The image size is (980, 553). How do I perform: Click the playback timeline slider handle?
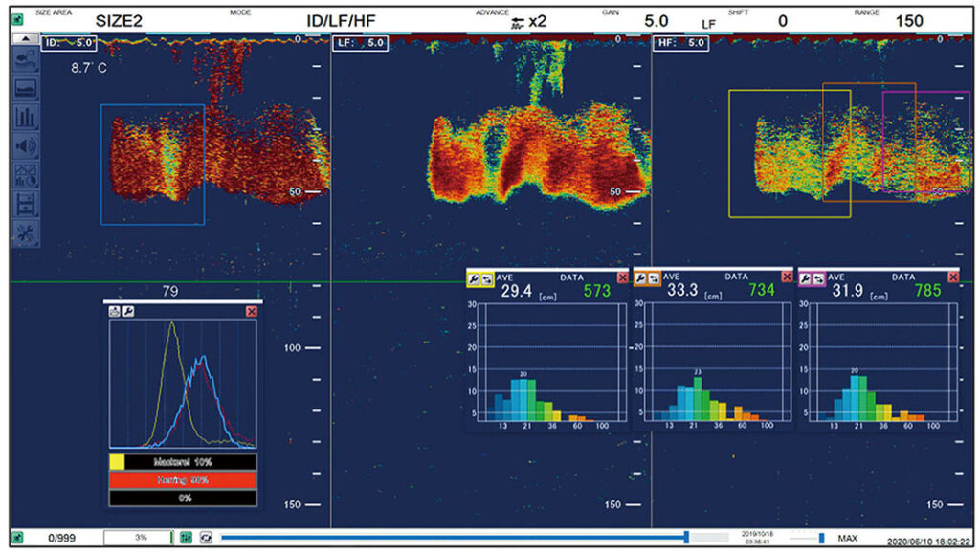pos(686,538)
